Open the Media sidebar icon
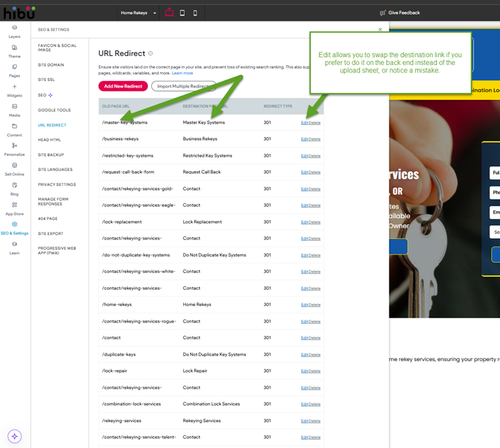Screen dimensions: 500x448 coord(14,107)
